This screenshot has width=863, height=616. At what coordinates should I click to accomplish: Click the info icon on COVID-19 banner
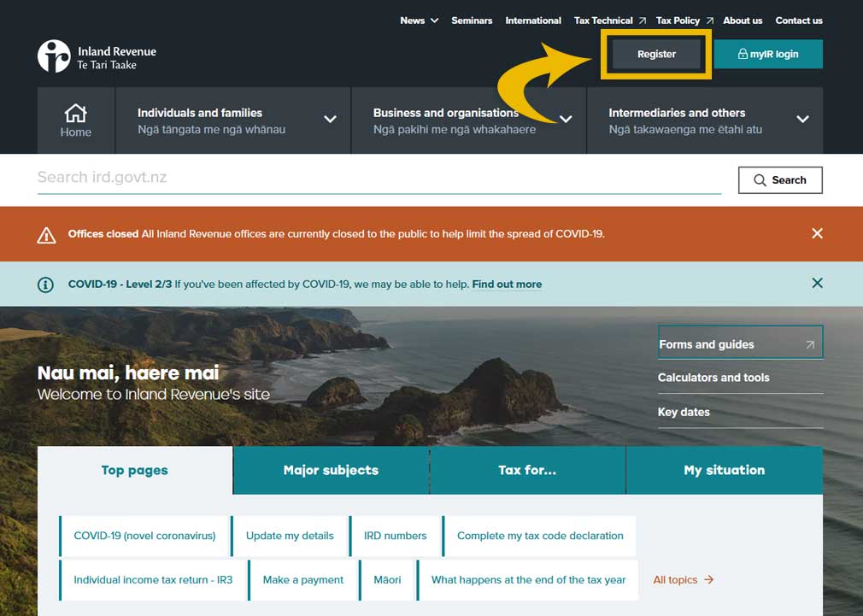tap(45, 283)
